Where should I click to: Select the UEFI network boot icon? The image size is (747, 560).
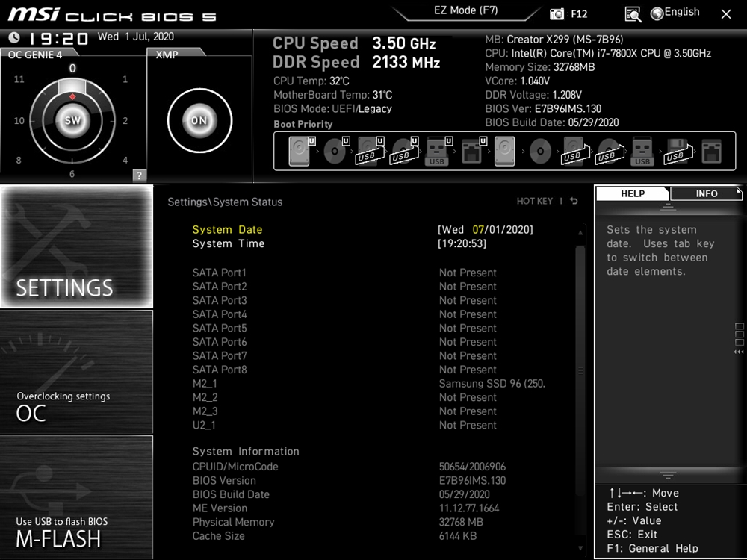tap(474, 151)
